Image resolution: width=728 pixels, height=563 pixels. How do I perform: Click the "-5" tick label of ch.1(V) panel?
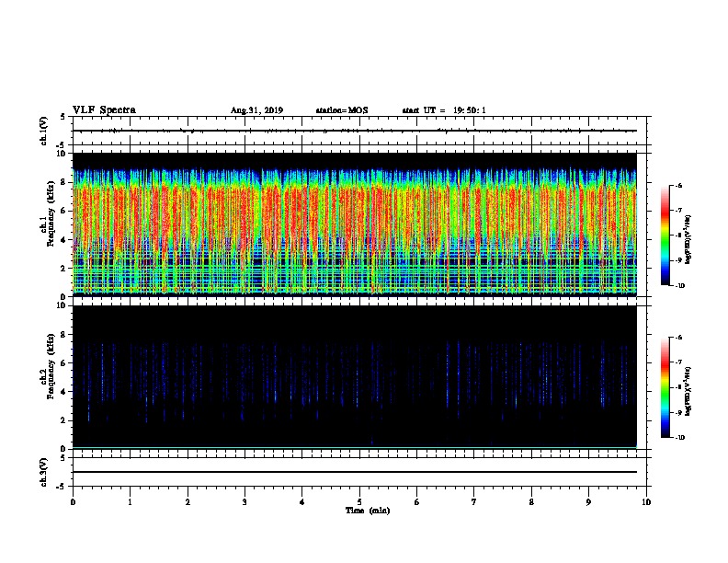pos(63,145)
